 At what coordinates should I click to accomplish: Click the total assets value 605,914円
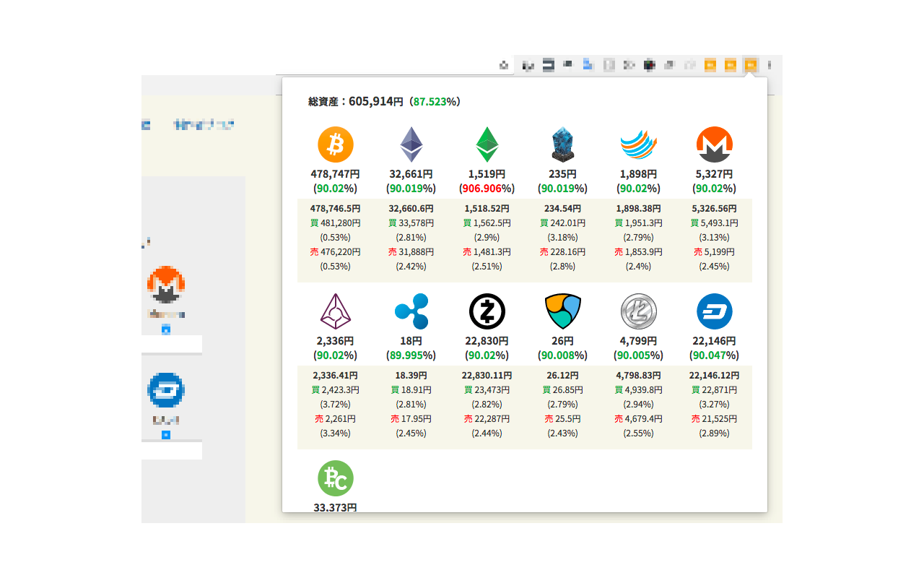coord(376,102)
